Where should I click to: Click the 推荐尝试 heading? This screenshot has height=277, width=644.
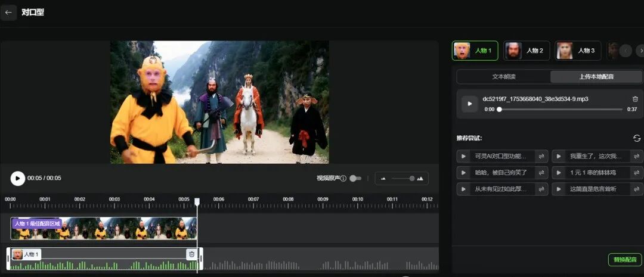click(469, 138)
